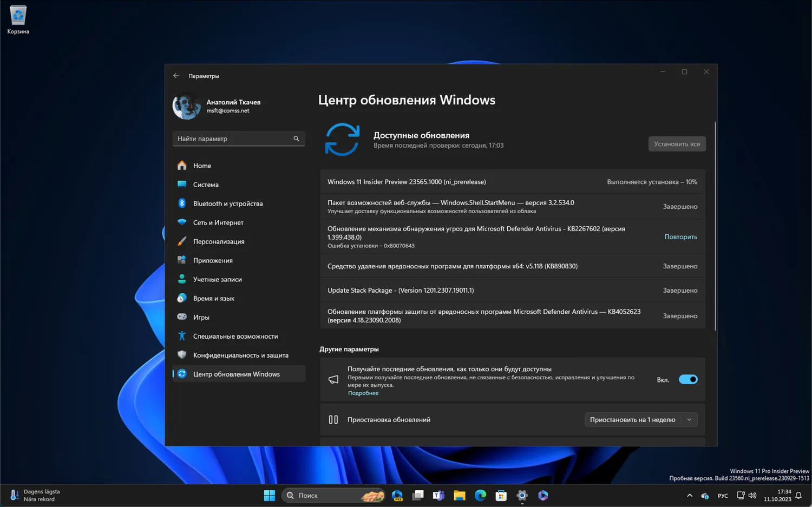Open Подробнее link under update options

363,393
